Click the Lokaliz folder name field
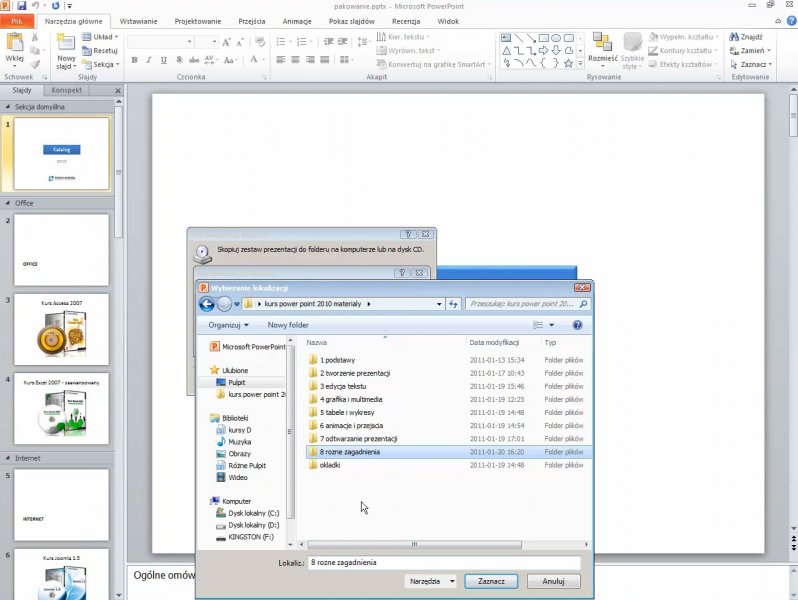 coord(443,562)
